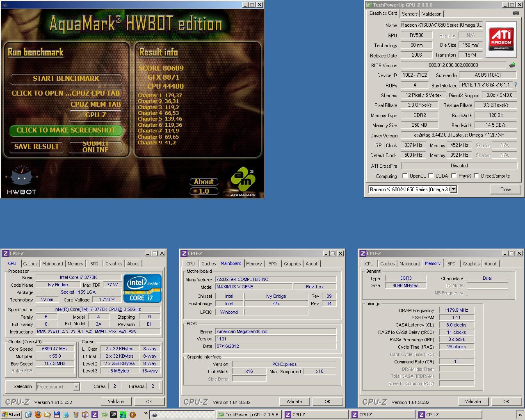Click the black AI icon in quick launch
The height and width of the screenshot is (420, 525).
114,415
